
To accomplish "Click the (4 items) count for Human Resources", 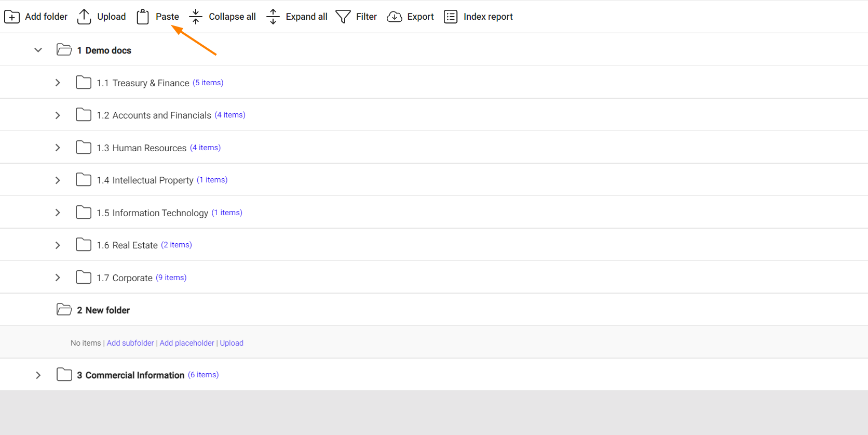I will pos(206,148).
